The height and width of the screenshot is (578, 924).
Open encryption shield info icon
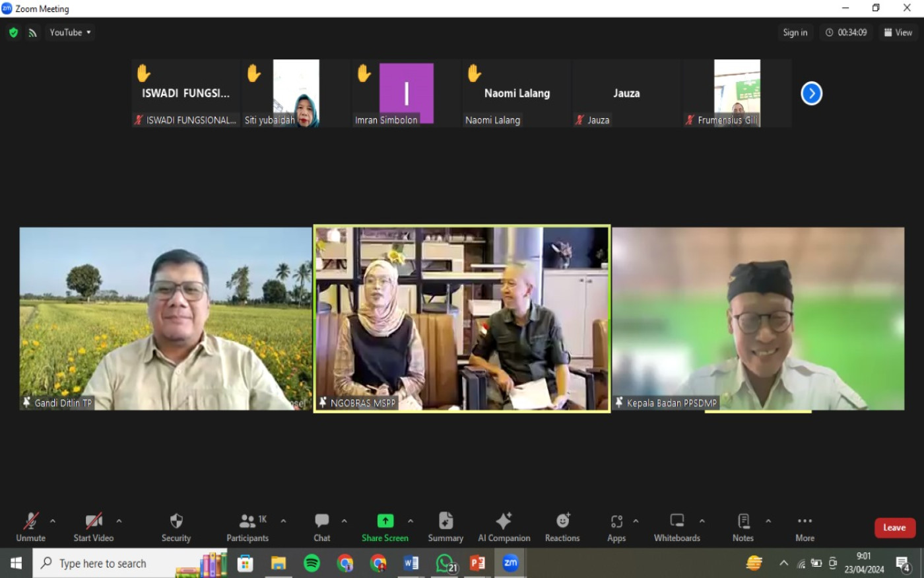[13, 32]
